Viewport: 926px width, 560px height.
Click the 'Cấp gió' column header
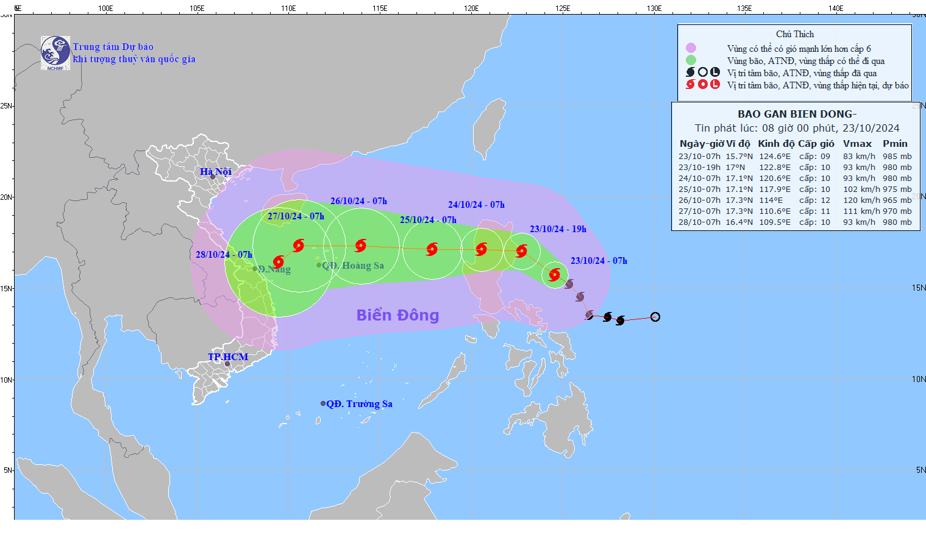tap(816, 144)
